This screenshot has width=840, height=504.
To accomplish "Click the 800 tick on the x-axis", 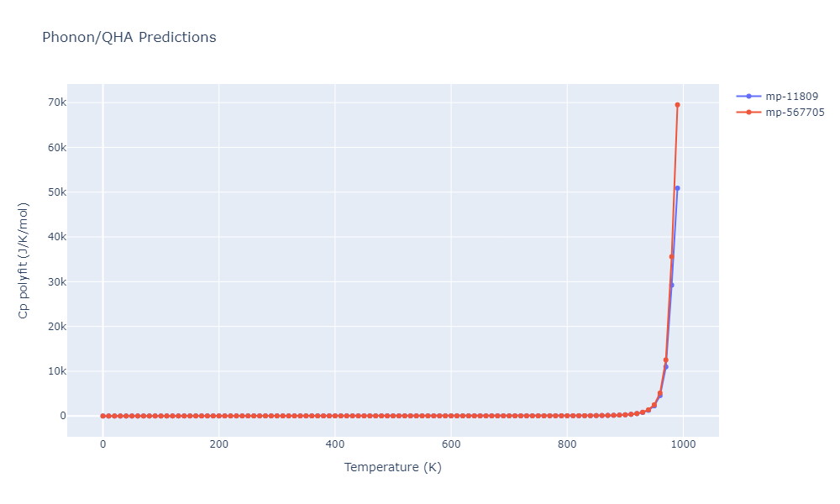I will click(567, 444).
